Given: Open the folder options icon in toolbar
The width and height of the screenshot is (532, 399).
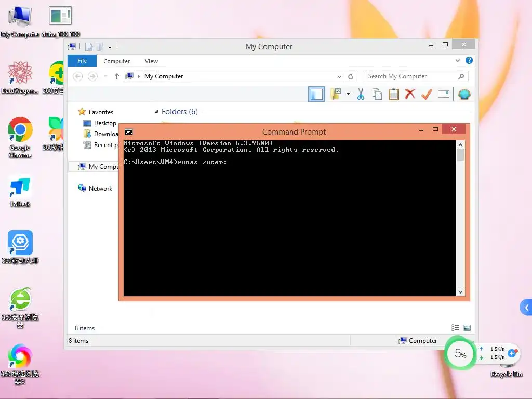Looking at the screenshot, I should [x=336, y=94].
